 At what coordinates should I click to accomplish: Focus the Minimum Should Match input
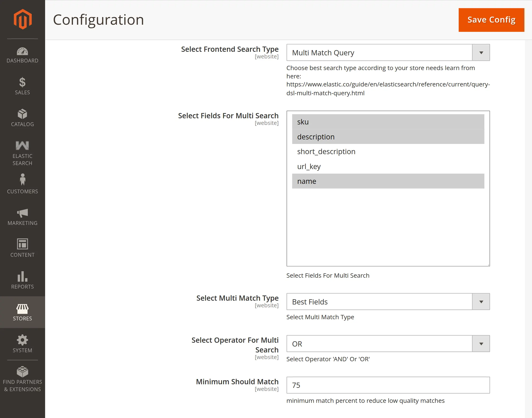pyautogui.click(x=388, y=385)
